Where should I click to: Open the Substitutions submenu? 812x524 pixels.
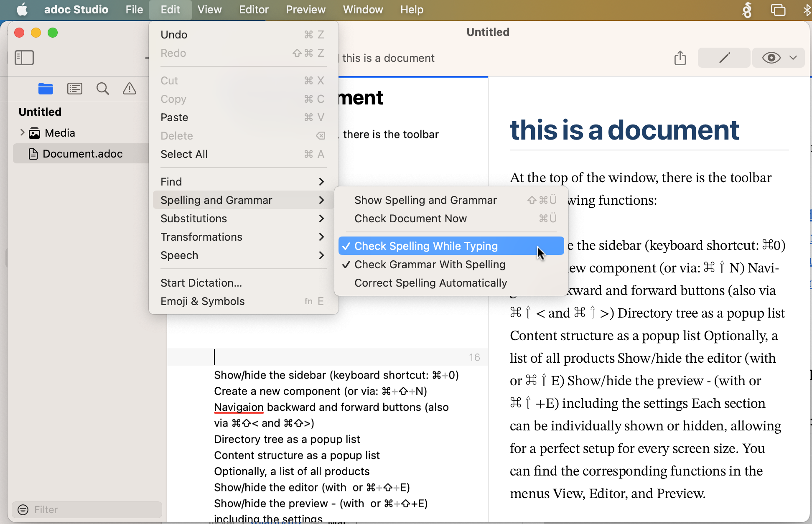243,219
